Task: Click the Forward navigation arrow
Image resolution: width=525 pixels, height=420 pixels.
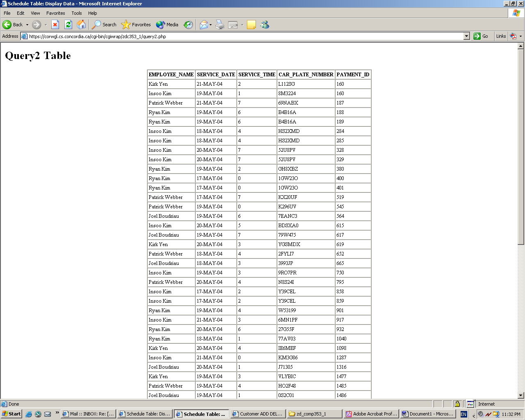Action: click(37, 25)
